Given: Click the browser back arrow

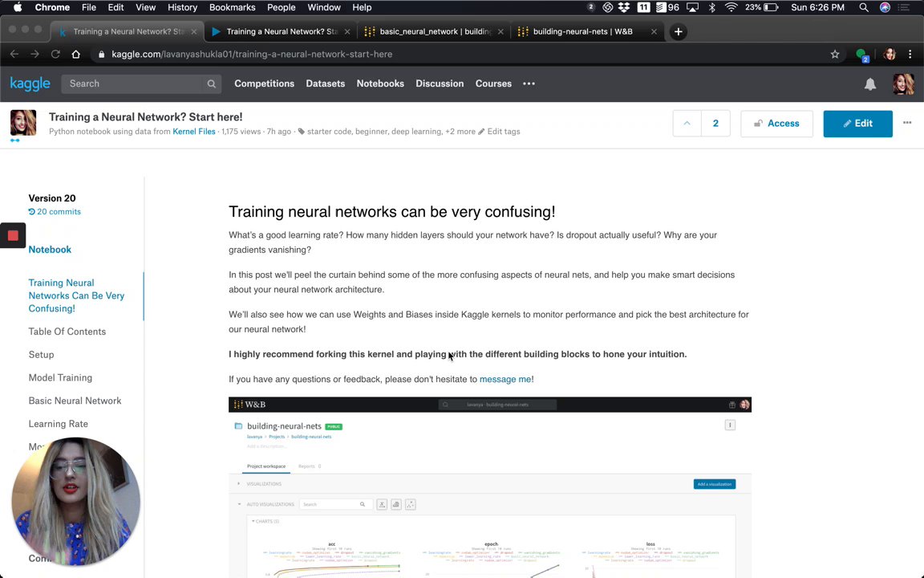Looking at the screenshot, I should 14,55.
